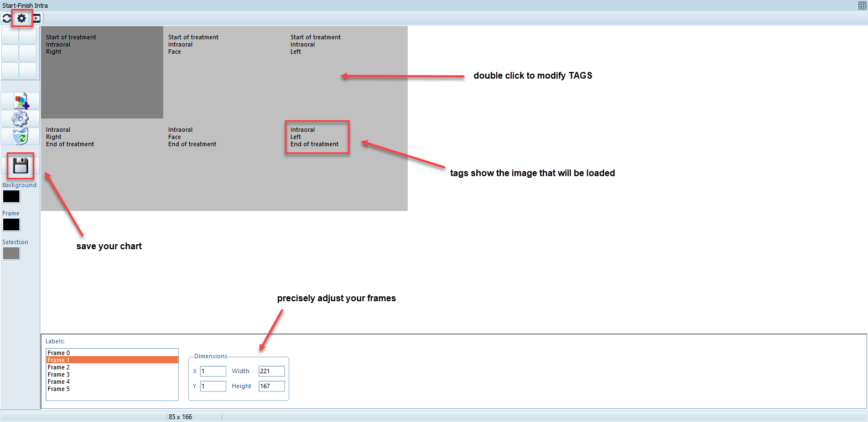Open the Background color swatch

click(11, 197)
